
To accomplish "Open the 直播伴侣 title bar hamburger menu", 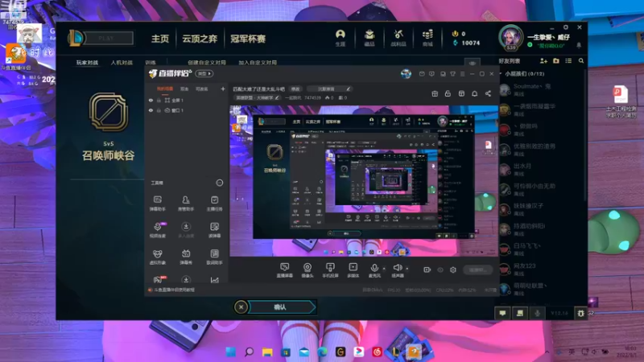I will tap(462, 74).
